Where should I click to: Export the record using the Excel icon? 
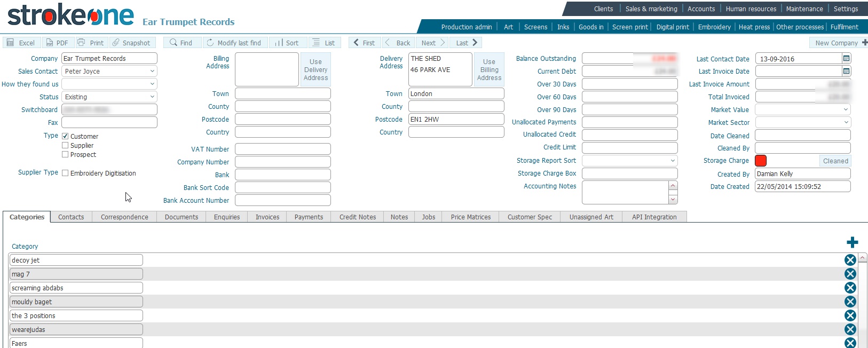(11, 43)
